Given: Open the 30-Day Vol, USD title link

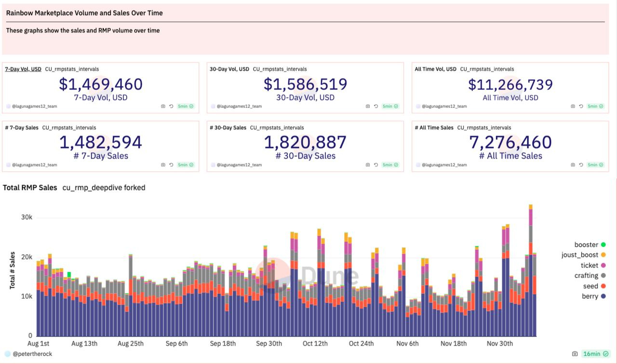Looking at the screenshot, I should [229, 69].
